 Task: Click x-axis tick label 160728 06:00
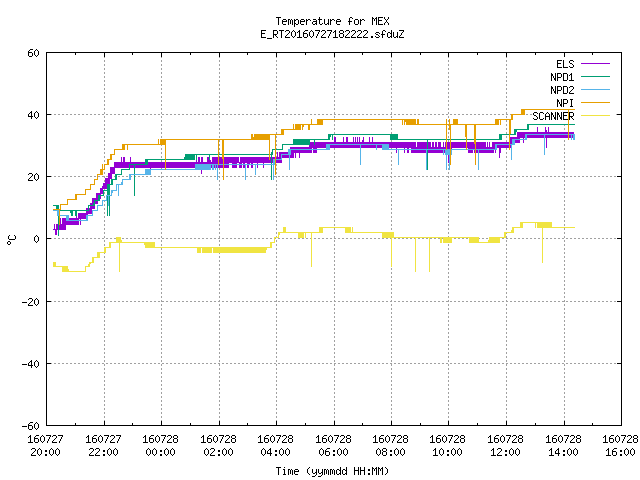point(333,446)
